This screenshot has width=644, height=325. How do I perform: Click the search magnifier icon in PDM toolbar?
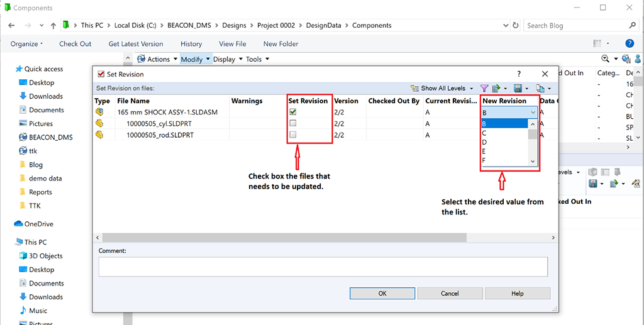pyautogui.click(x=605, y=59)
